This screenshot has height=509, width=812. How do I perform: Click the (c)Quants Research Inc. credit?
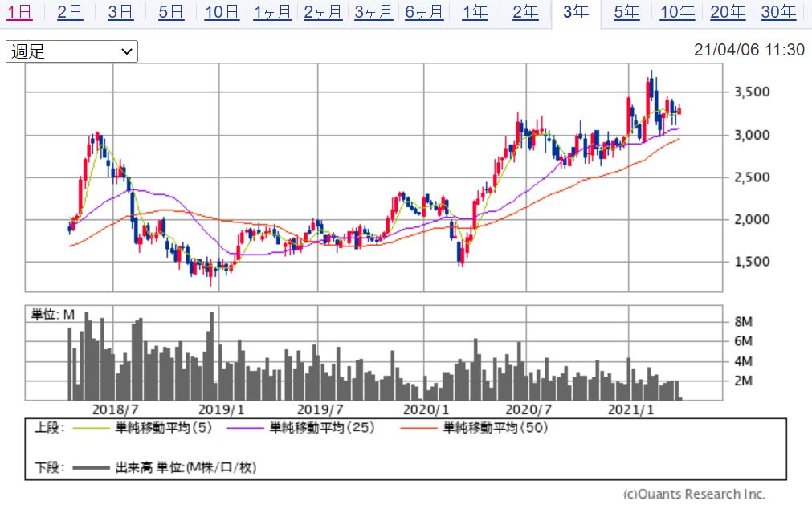click(x=694, y=494)
